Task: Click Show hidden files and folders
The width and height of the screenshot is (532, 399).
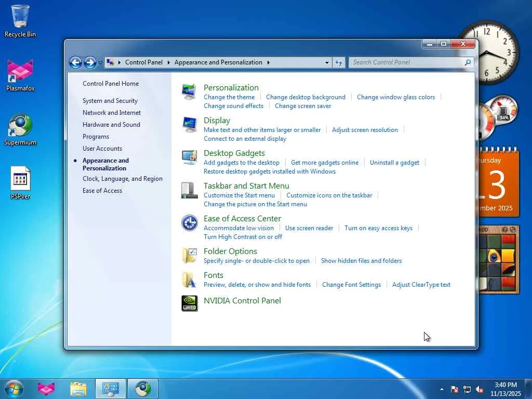Action: pyautogui.click(x=362, y=261)
